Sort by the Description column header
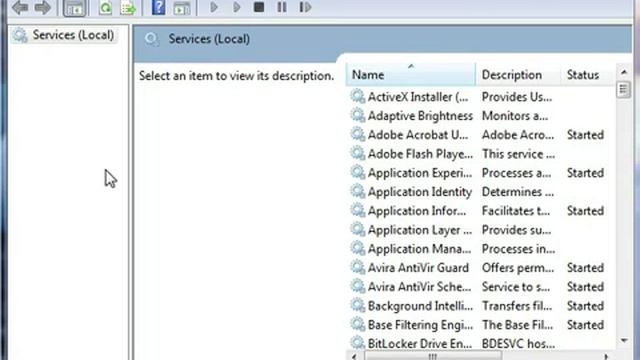This screenshot has width=640, height=360. (518, 75)
